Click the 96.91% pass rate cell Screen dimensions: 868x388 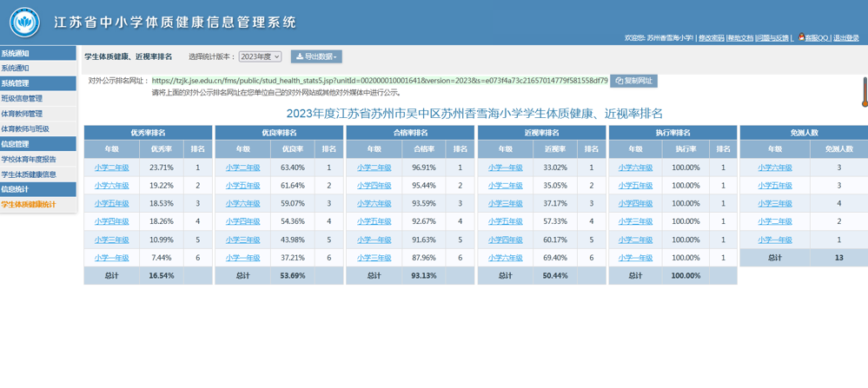tap(424, 168)
